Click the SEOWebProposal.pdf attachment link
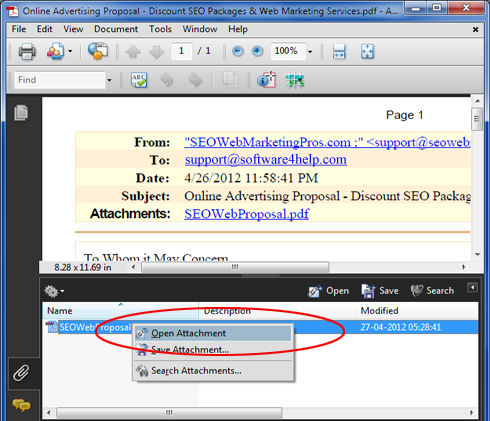The height and width of the screenshot is (421, 490). pos(247,214)
